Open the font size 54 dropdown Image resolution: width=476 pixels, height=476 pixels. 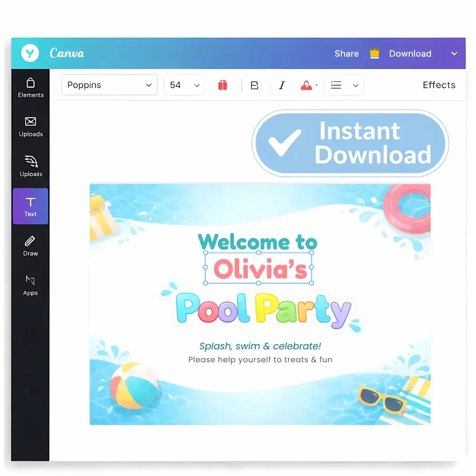[x=184, y=85]
